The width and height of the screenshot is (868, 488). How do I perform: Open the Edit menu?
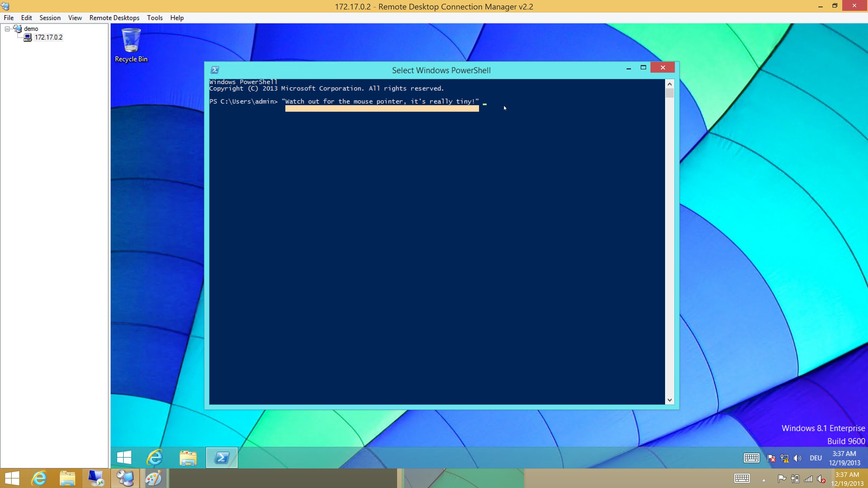click(26, 18)
